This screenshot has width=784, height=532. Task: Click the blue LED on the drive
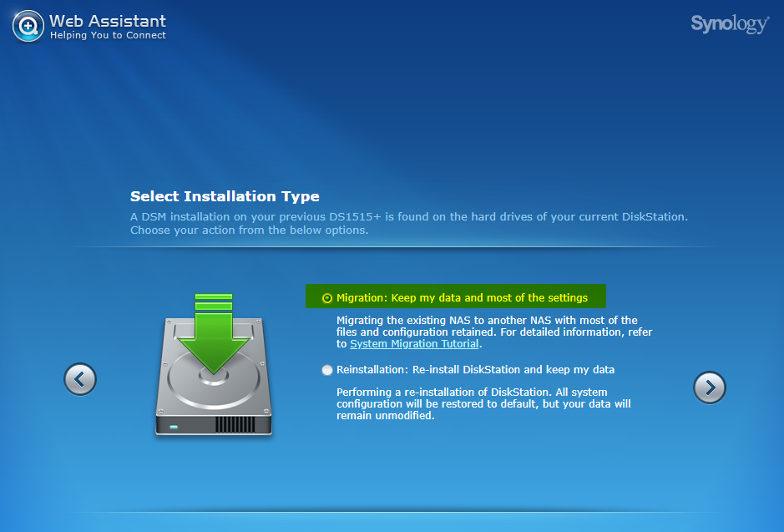tap(174, 427)
